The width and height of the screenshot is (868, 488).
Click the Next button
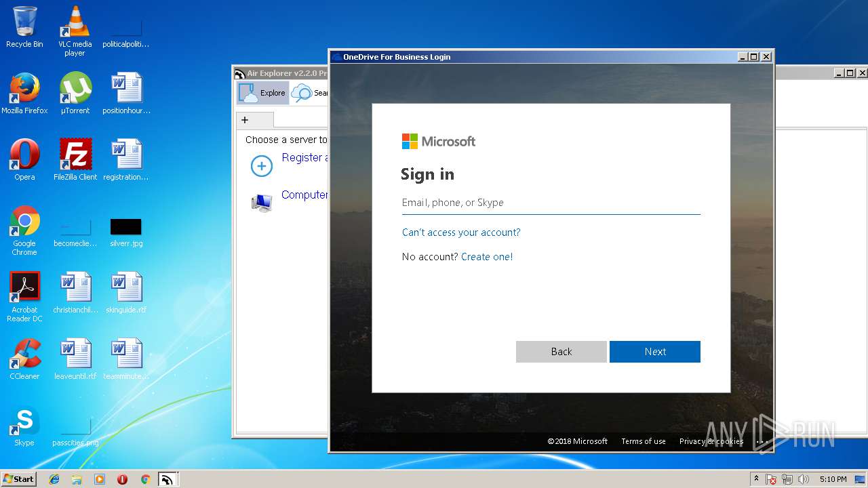click(x=655, y=352)
